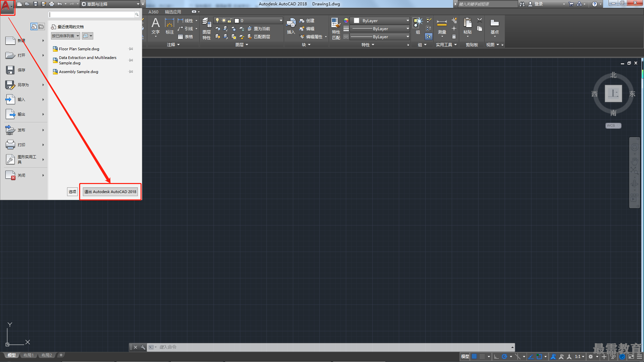Open the linetype ByLayer dropdown
This screenshot has height=362, width=644.
[380, 37]
